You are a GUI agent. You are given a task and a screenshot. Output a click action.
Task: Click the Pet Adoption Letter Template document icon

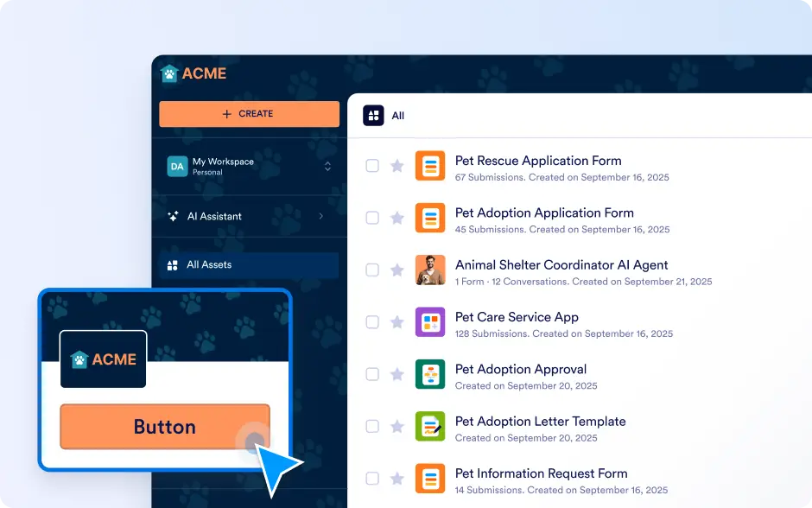429,426
